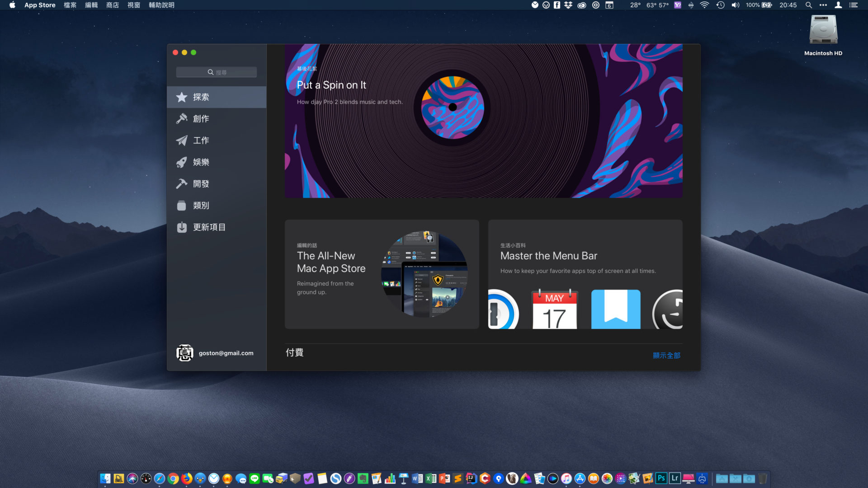Open the 輔助說明 menu

161,5
